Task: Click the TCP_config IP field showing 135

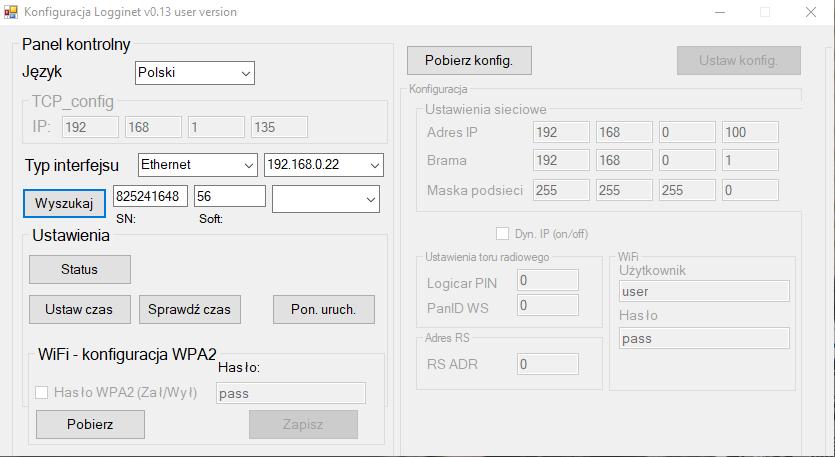Action: [280, 127]
